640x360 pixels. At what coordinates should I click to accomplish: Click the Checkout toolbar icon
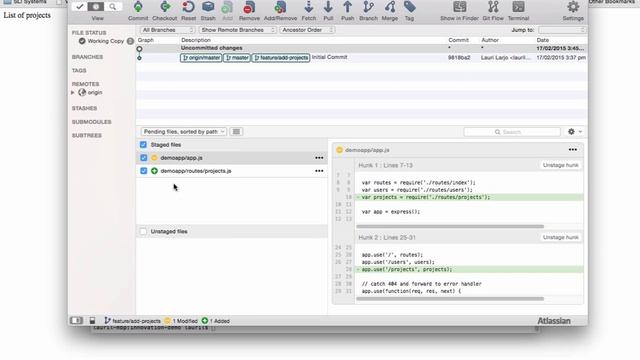point(165,7)
